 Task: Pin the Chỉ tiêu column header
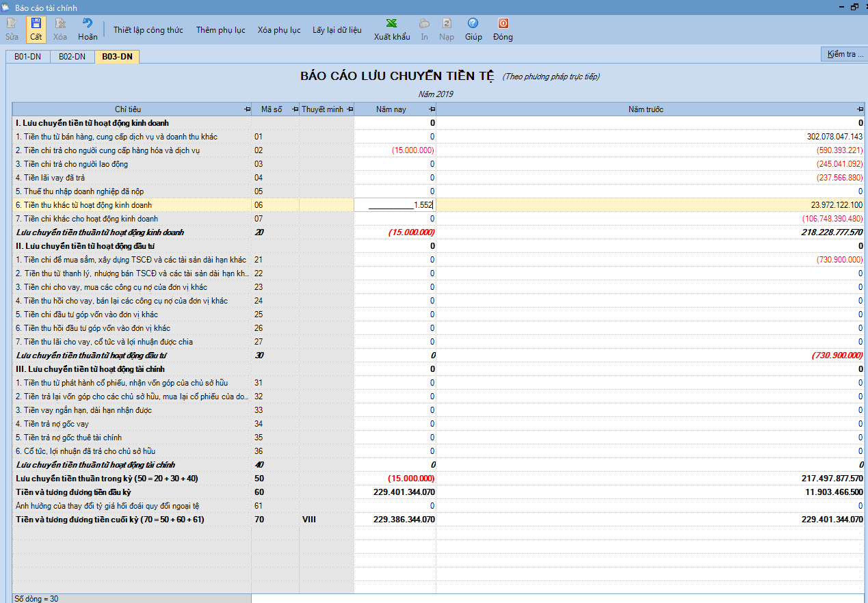tap(247, 109)
